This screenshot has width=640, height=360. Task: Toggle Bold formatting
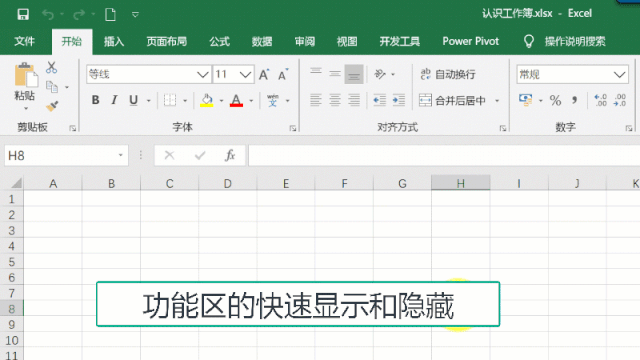pyautogui.click(x=96, y=100)
